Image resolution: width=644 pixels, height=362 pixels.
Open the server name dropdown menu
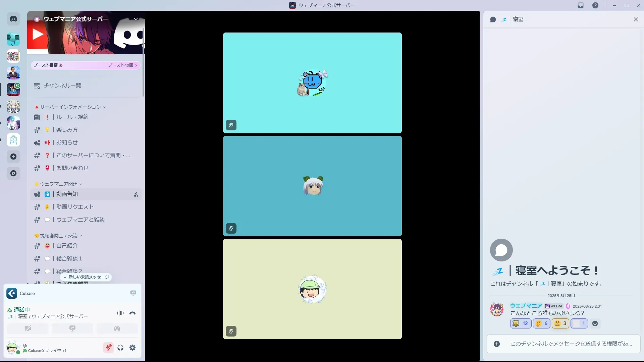click(136, 19)
